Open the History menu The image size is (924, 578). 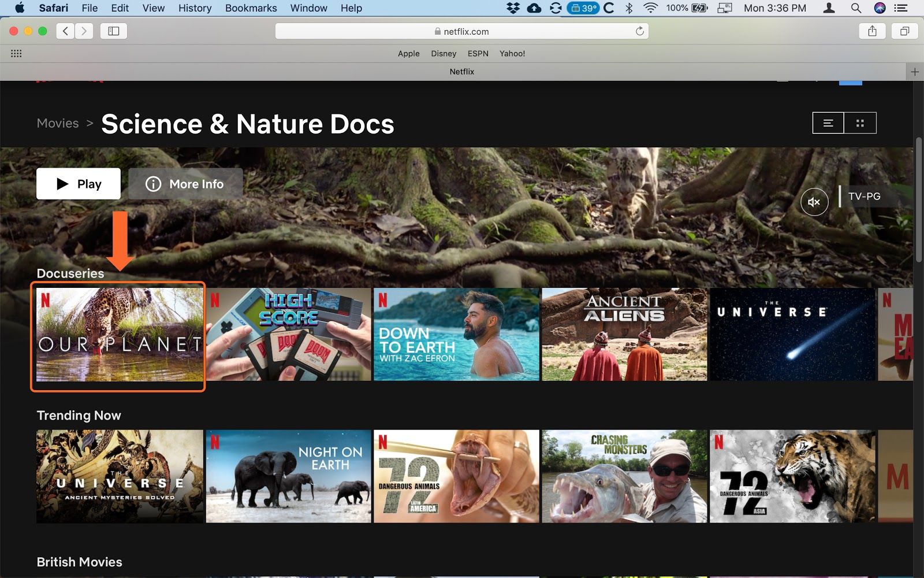coord(195,8)
